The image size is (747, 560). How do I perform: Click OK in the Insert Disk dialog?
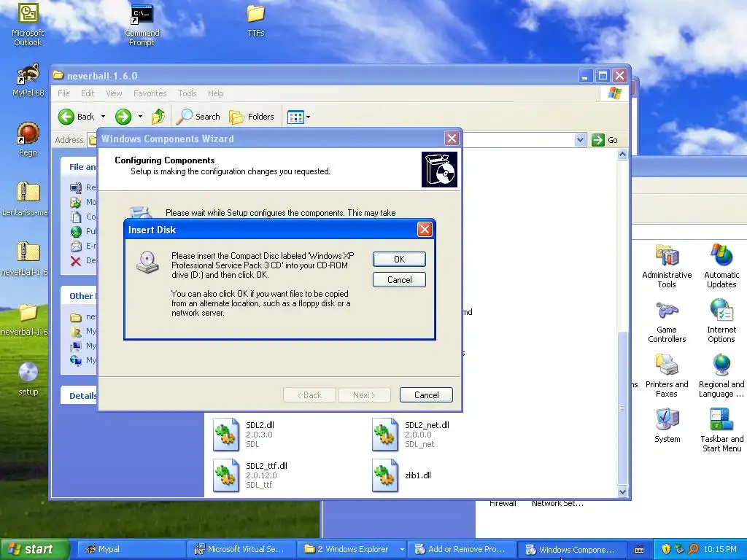[399, 259]
